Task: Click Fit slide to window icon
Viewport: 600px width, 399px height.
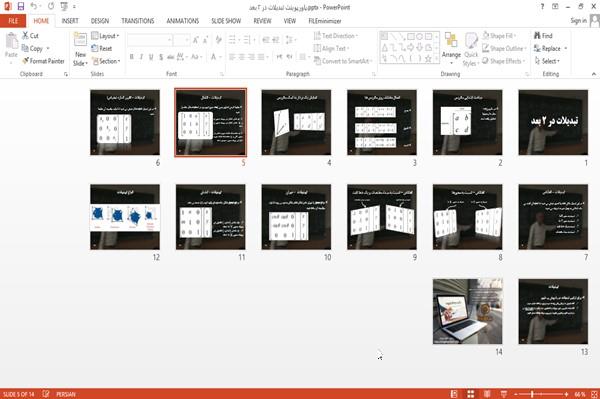Action: [594, 394]
